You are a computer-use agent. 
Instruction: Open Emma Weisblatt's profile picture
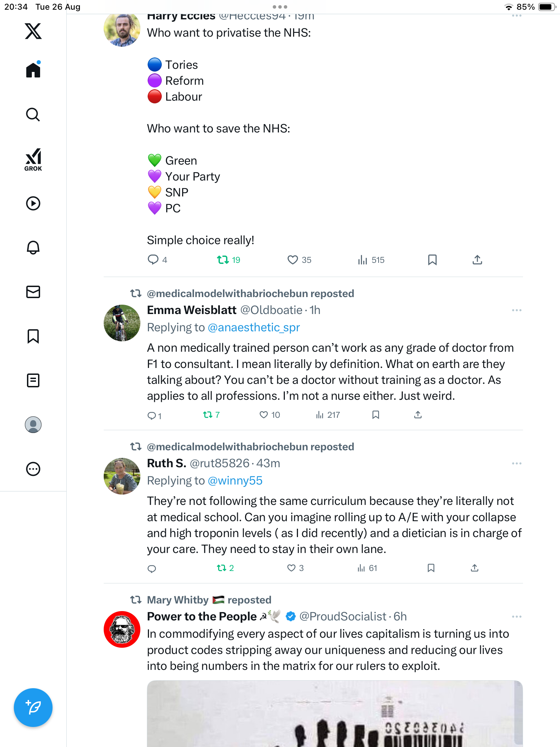(x=122, y=323)
